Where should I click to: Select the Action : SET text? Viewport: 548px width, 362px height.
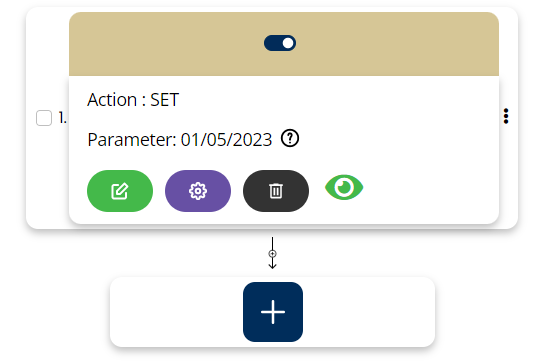pyautogui.click(x=133, y=100)
